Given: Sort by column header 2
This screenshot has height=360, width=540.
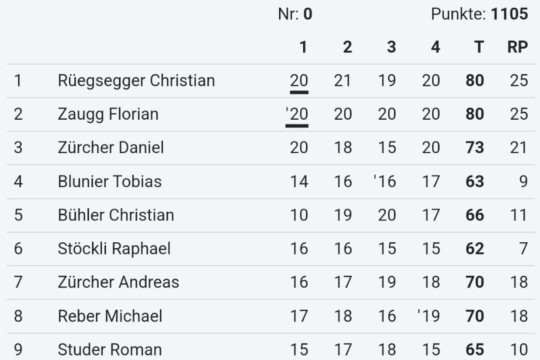Looking at the screenshot, I should coord(347,47).
